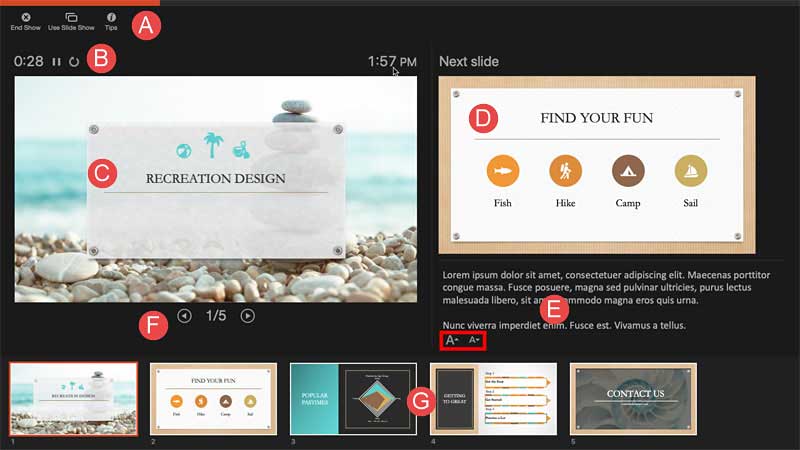Screen dimensions: 800x450
Task: Click the 0:28 elapsed time text
Action: pos(29,62)
